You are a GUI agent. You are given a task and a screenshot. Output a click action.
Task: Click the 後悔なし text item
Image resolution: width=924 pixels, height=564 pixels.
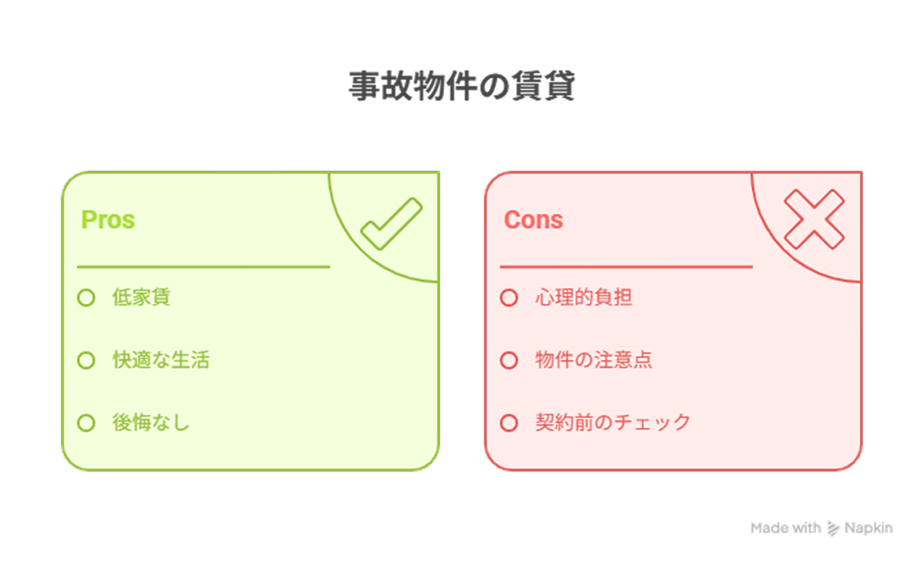[151, 423]
